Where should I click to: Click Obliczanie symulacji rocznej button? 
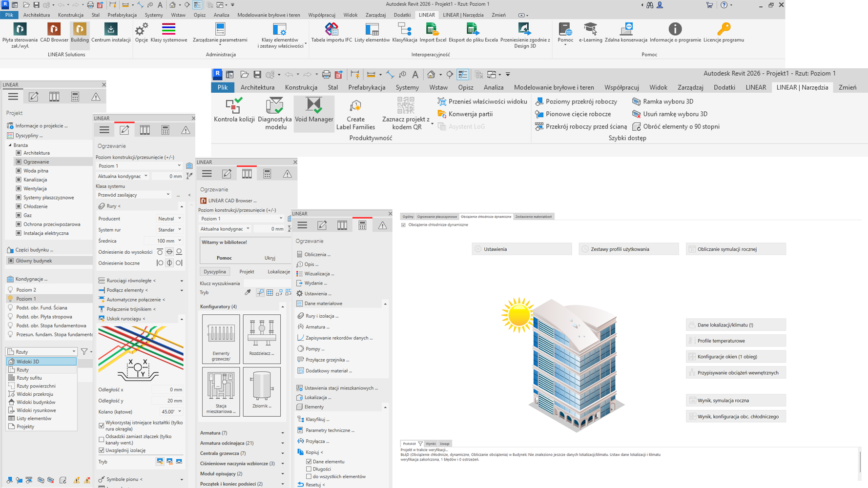point(735,249)
